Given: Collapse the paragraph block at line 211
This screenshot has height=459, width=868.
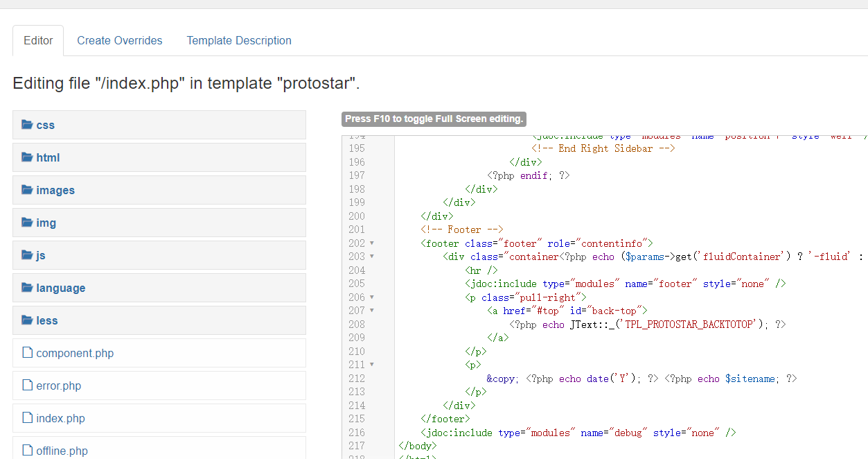Looking at the screenshot, I should pyautogui.click(x=372, y=365).
